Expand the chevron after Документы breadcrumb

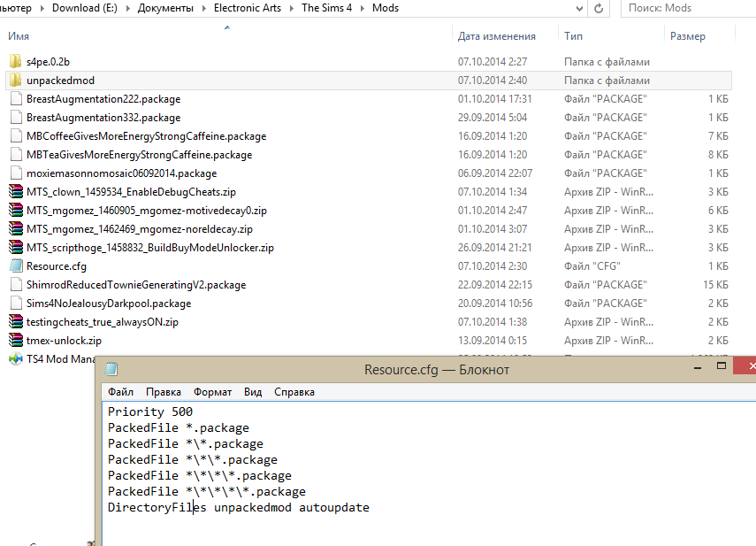click(x=204, y=8)
